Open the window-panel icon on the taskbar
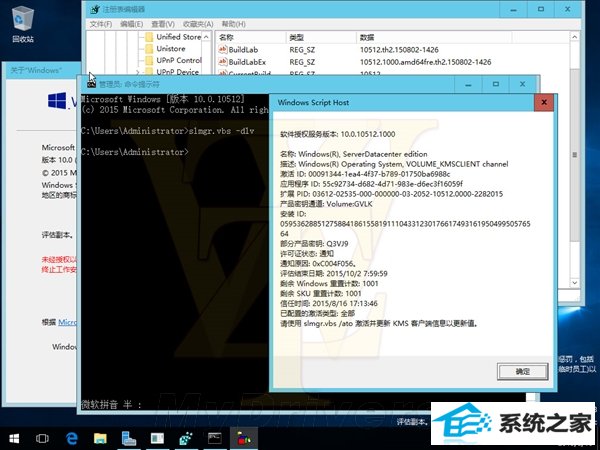The width and height of the screenshot is (600, 450). (157, 439)
